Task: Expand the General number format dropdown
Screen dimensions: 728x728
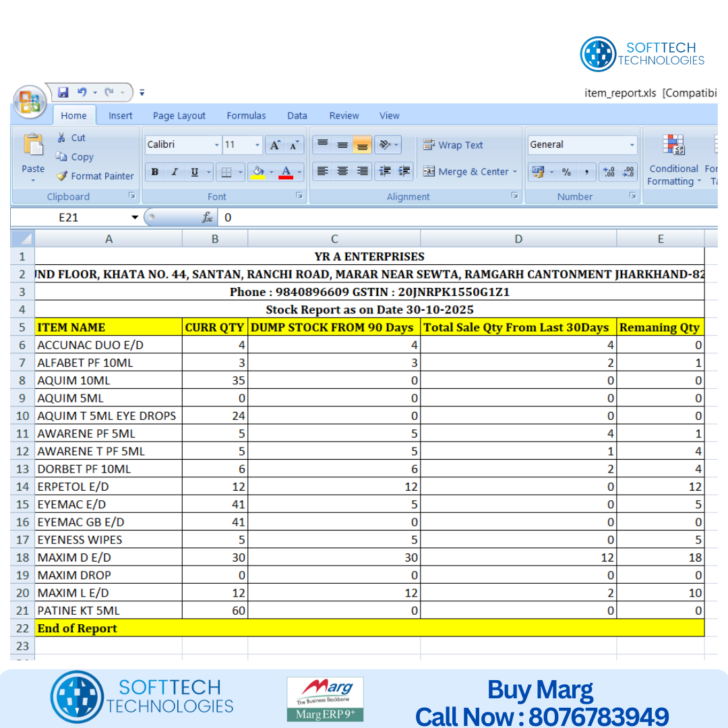Action: (x=632, y=145)
